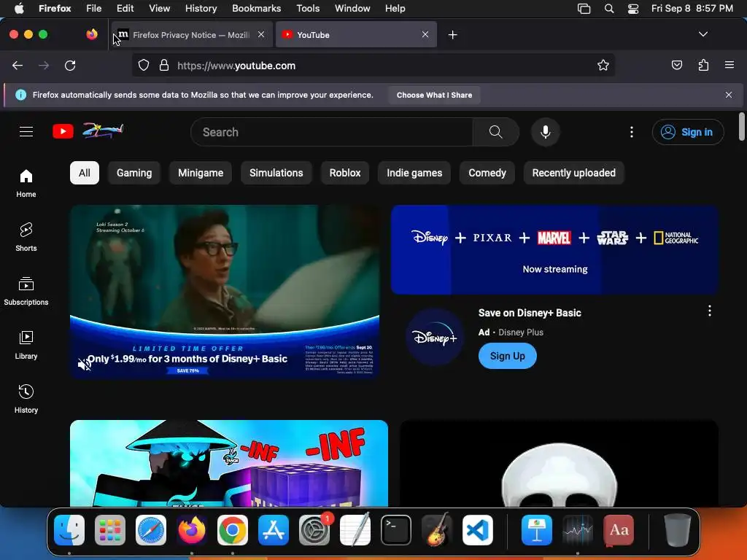Screen dimensions: 747x560
Task: Open the white skull video thumbnail
Action: 559,463
